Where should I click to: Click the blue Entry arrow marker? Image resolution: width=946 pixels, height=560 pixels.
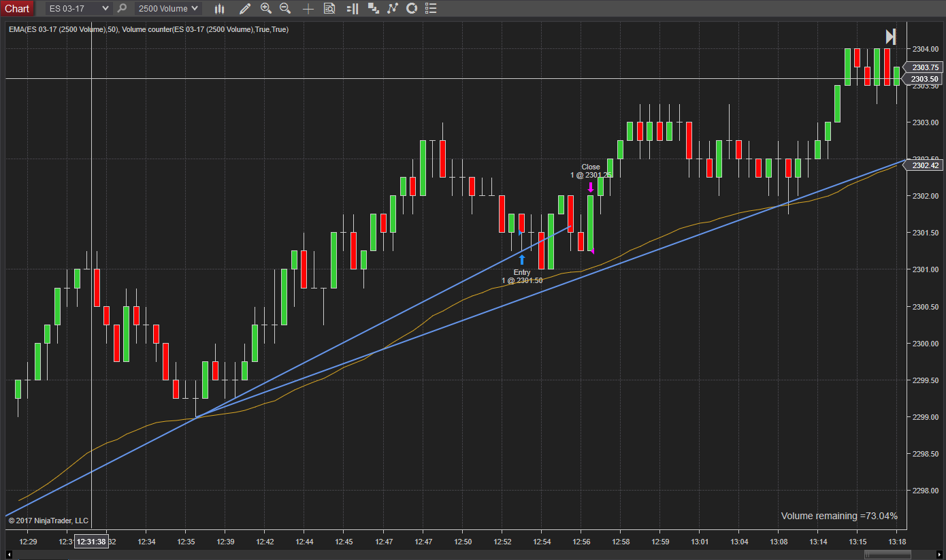click(522, 259)
